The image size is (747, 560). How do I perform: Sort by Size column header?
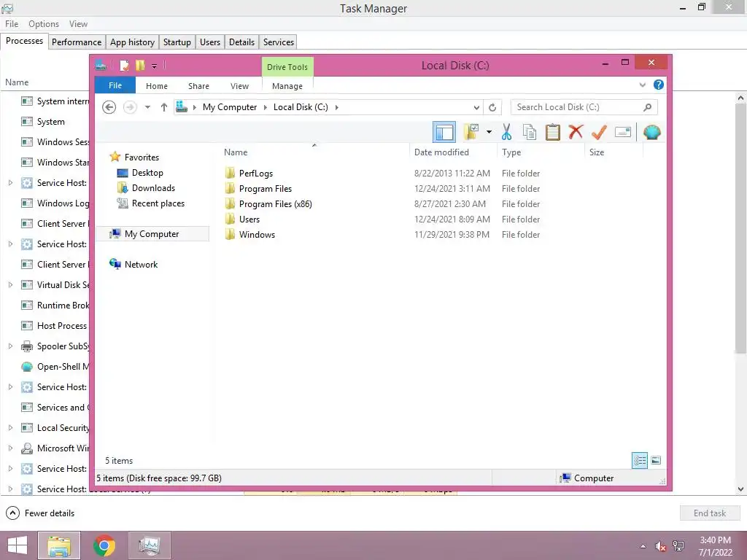click(614, 152)
